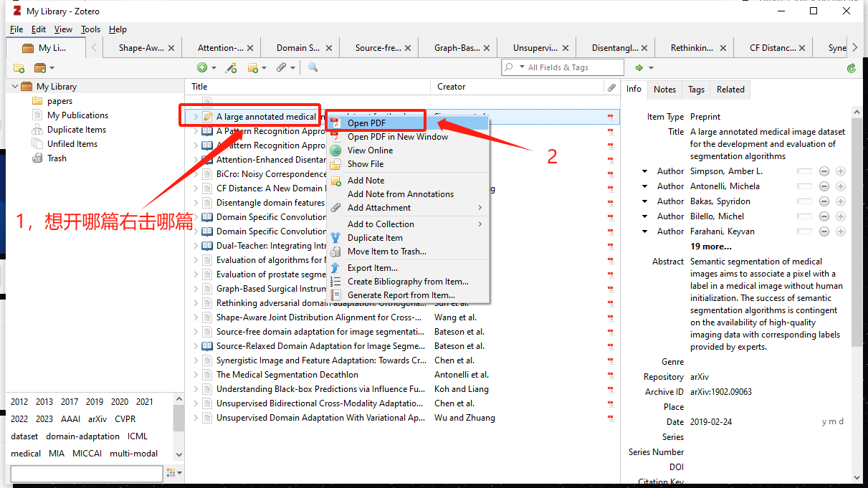Switch to the Tags tab in item pane
This screenshot has height=488, width=868.
[696, 90]
